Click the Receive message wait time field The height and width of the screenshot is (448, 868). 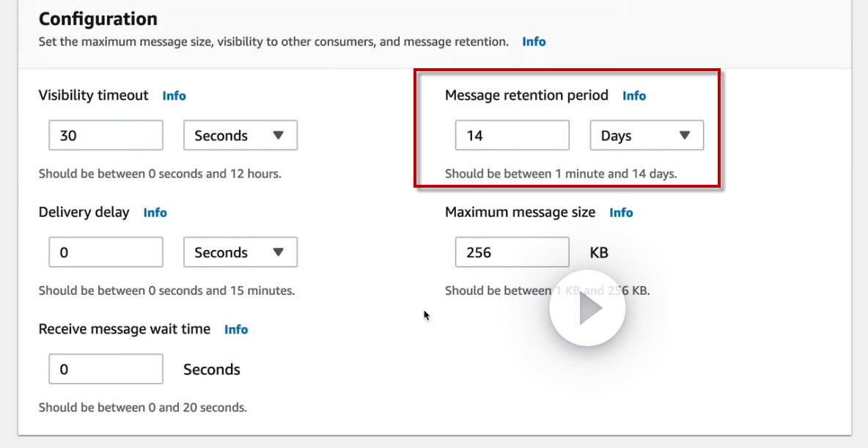pyautogui.click(x=106, y=369)
